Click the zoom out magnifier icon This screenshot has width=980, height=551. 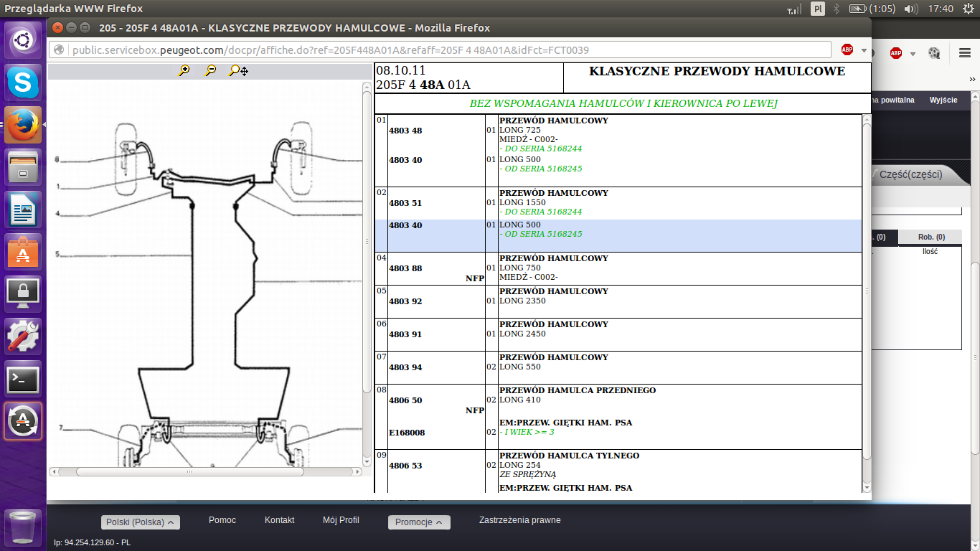(210, 70)
